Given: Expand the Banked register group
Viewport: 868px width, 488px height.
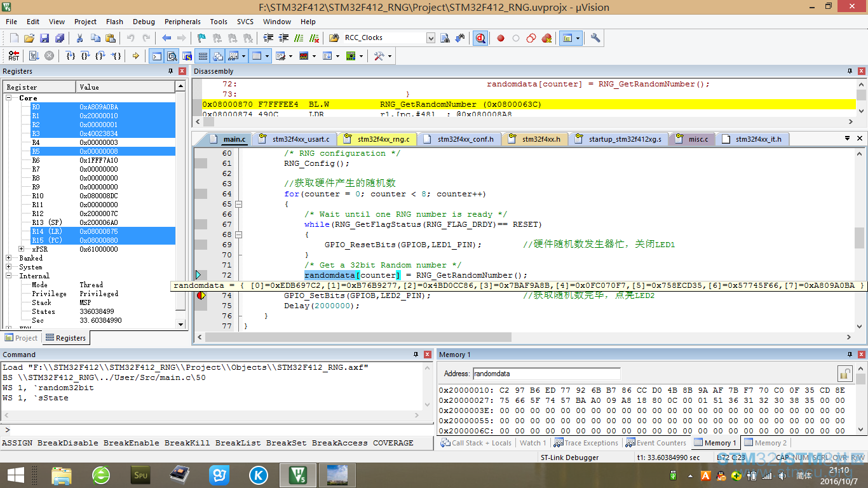Looking at the screenshot, I should [x=10, y=258].
